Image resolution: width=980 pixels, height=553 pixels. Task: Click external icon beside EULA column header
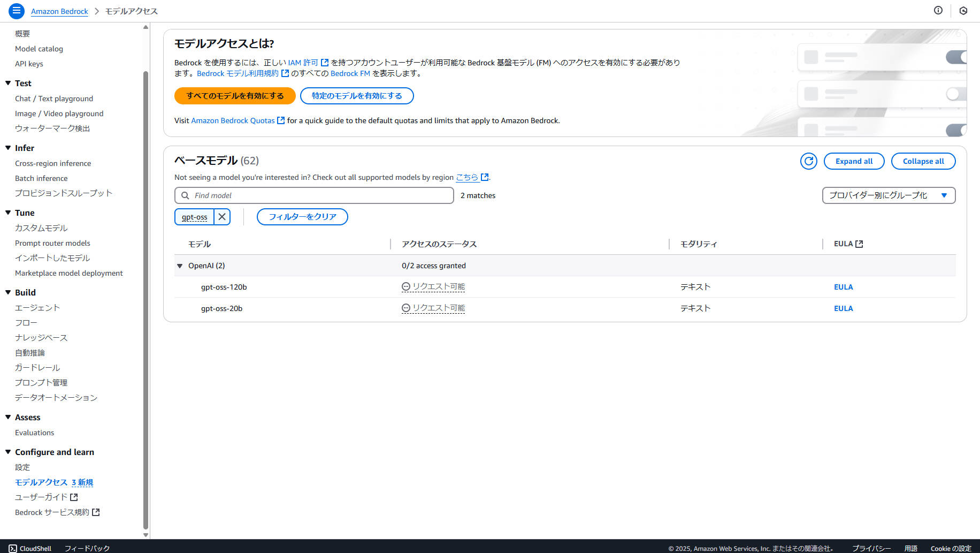click(859, 244)
